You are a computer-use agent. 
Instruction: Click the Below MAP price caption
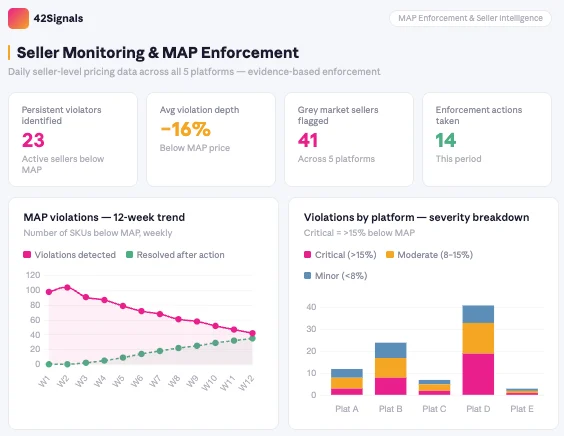[x=195, y=148]
